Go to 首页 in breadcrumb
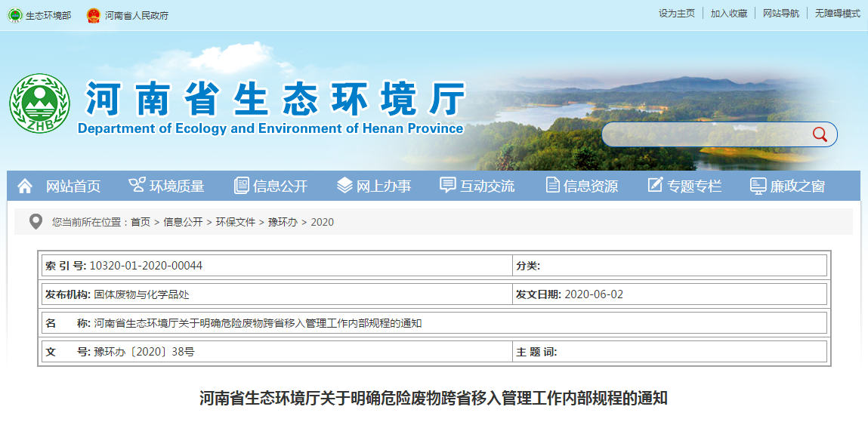The height and width of the screenshot is (422, 868). 141,223
